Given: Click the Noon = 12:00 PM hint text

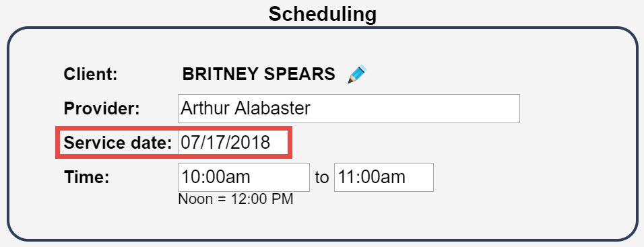Looking at the screenshot, I should coord(236,199).
